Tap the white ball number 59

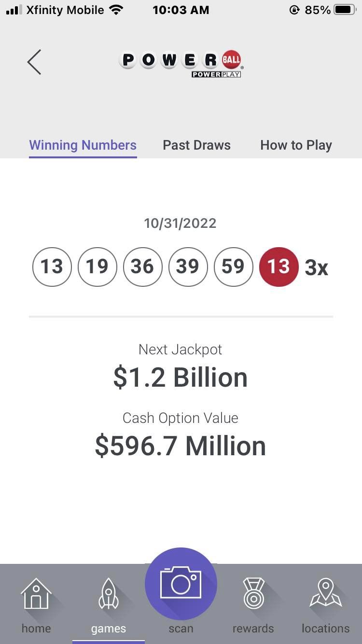click(x=233, y=266)
